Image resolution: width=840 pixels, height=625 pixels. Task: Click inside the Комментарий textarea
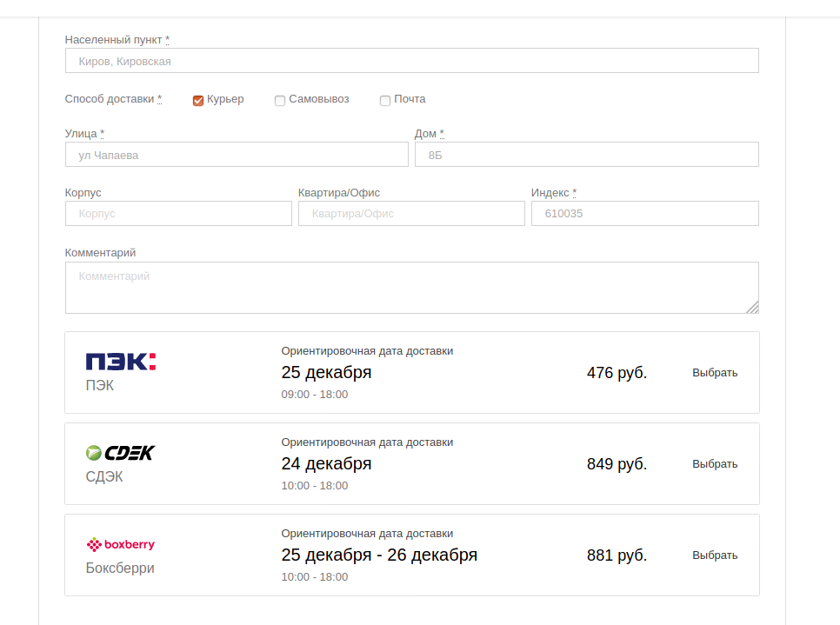click(411, 288)
